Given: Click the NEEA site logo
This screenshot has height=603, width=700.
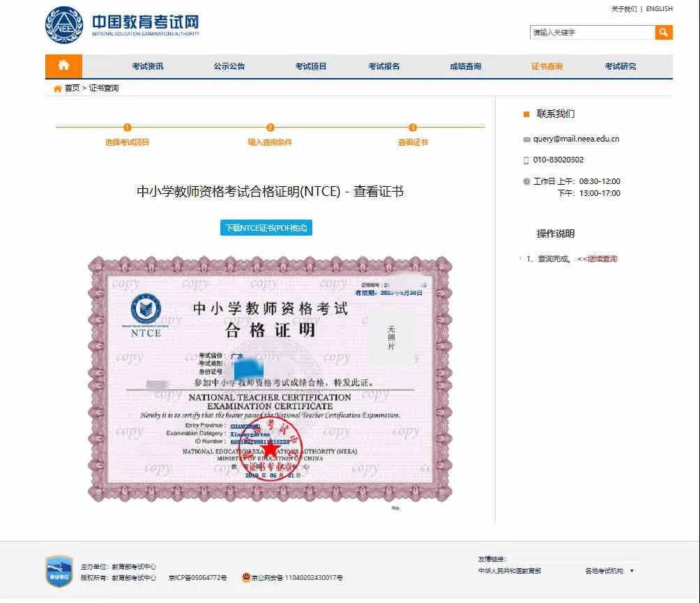Looking at the screenshot, I should (x=122, y=25).
